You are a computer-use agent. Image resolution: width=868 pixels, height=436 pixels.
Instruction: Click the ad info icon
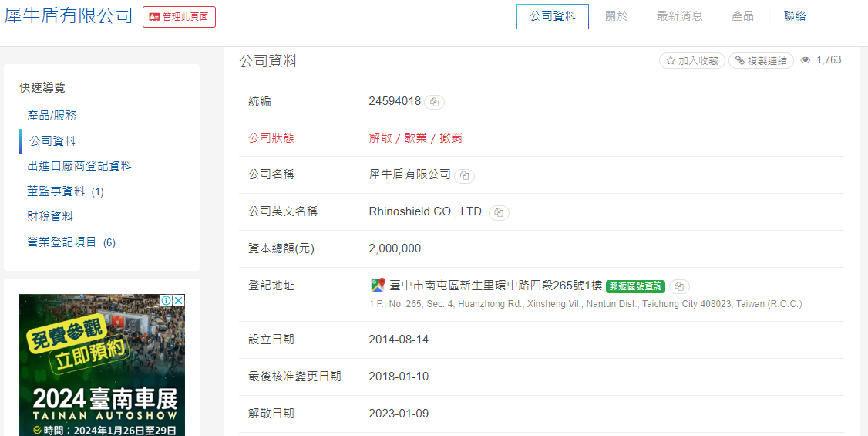(166, 300)
